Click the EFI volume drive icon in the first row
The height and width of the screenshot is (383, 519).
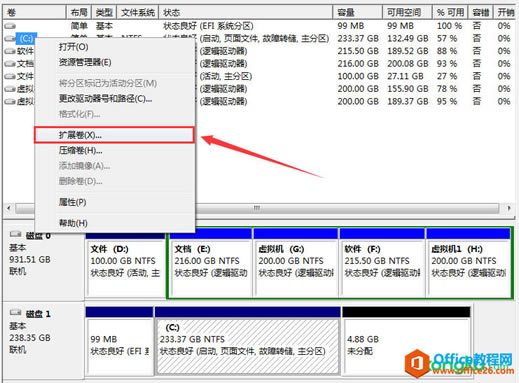pyautogui.click(x=10, y=26)
